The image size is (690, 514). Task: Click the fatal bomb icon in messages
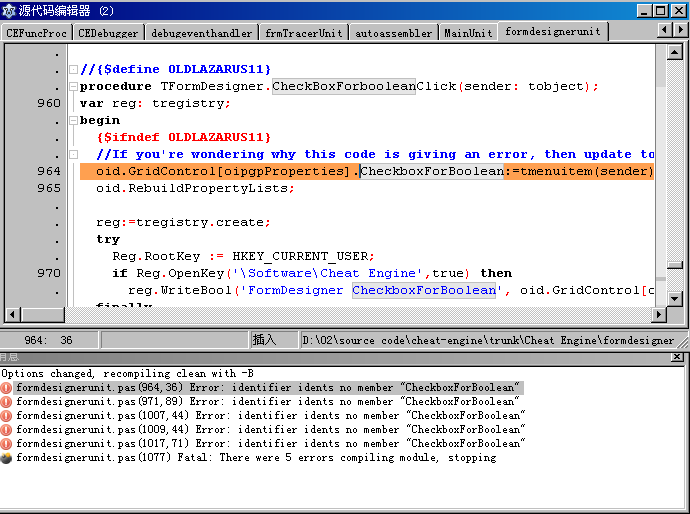(6, 457)
